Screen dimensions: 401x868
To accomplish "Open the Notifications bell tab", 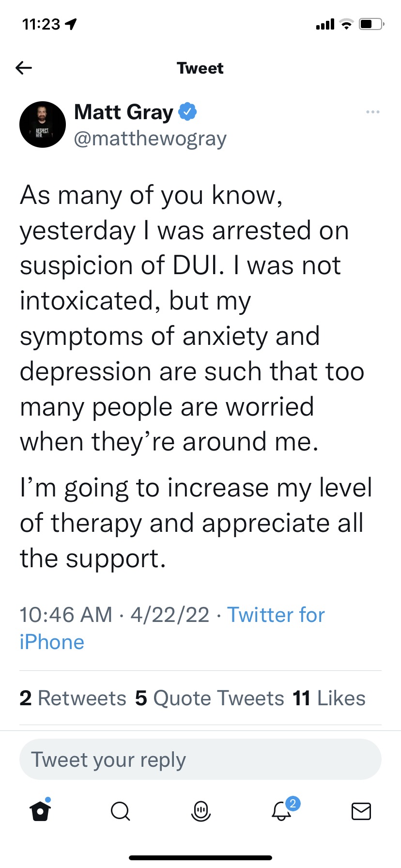I will [x=281, y=811].
